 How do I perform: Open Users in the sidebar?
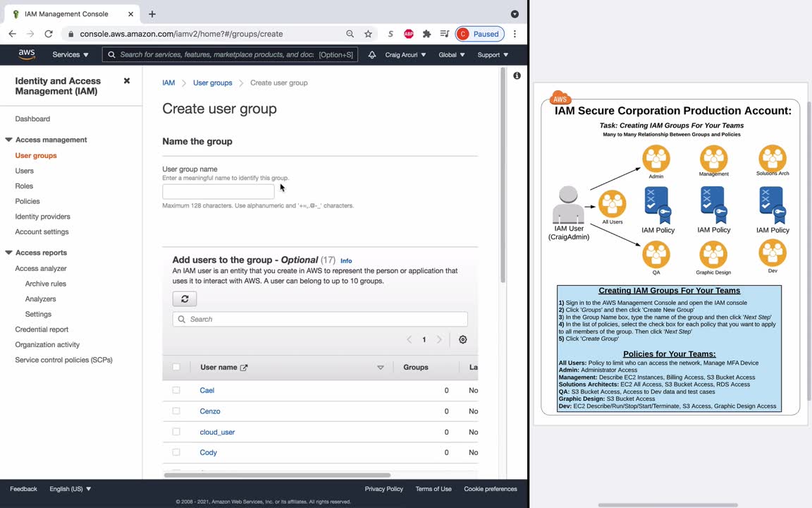point(25,171)
